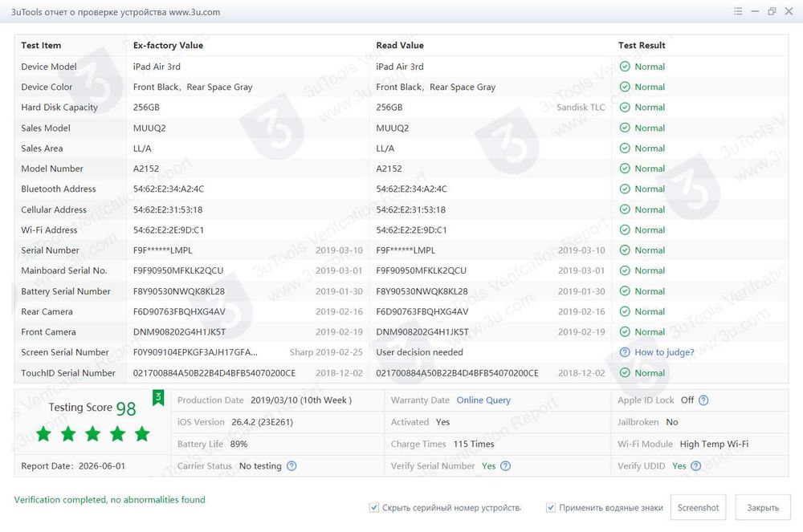
Task: Click read value Cellular Address 54:62:E2:31:53:18
Action: click(x=410, y=209)
